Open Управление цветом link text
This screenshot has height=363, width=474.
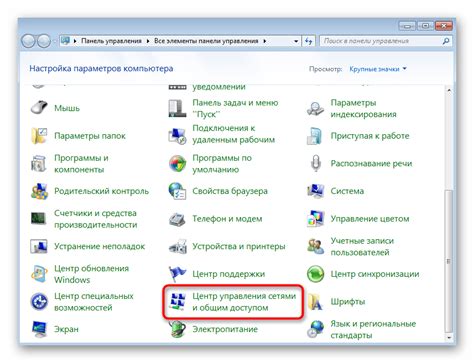click(370, 219)
